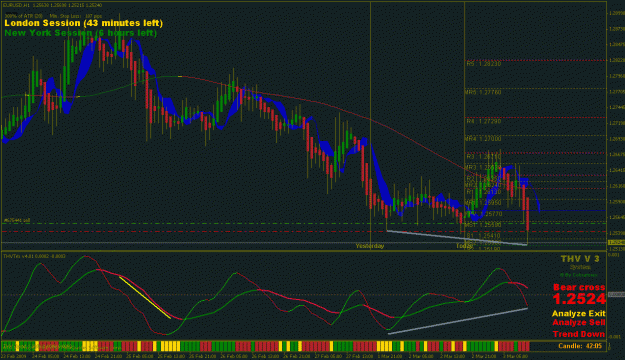Click the R4 : 1.27290 pivot label
The height and width of the screenshot is (360, 625).
click(x=483, y=122)
